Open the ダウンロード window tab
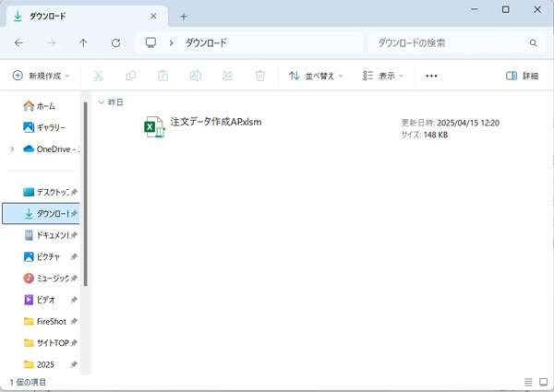The height and width of the screenshot is (392, 554). (83, 16)
